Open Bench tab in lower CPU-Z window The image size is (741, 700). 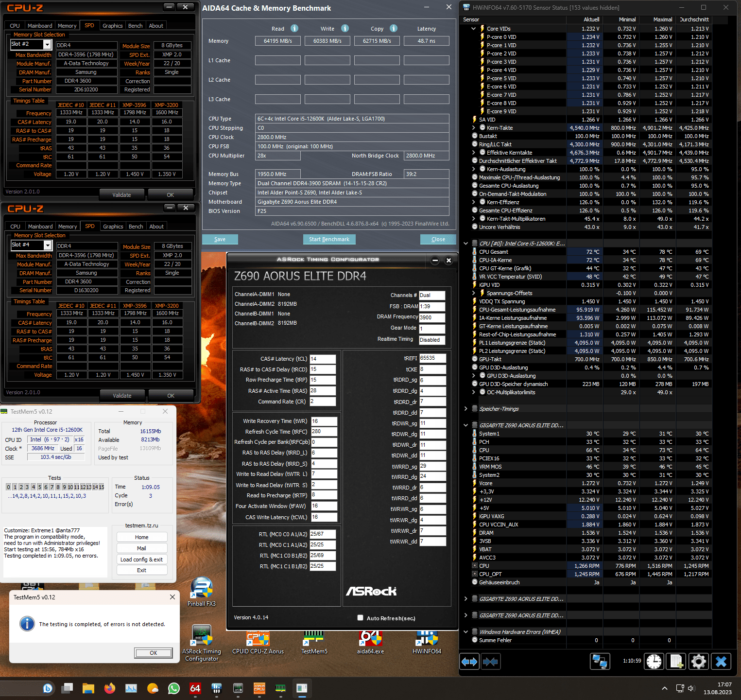tap(136, 227)
